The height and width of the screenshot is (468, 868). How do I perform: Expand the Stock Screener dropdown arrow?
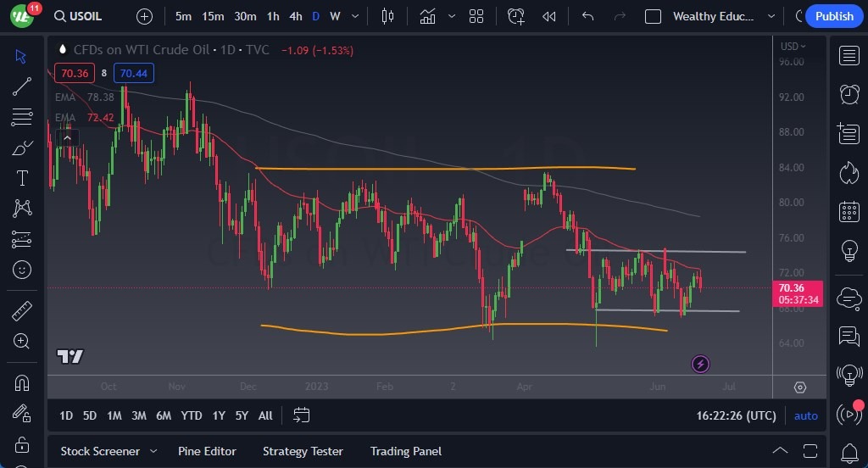point(153,451)
